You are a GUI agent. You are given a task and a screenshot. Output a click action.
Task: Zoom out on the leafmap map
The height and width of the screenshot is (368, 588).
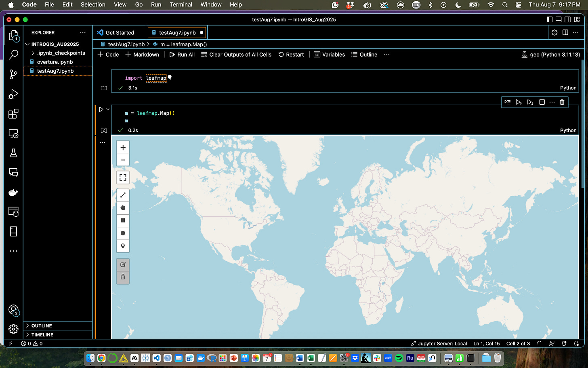click(x=123, y=160)
